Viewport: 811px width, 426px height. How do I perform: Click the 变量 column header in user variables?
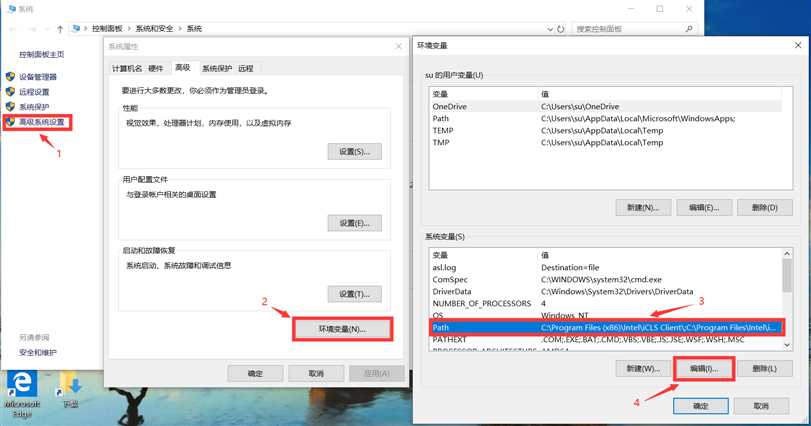(440, 94)
